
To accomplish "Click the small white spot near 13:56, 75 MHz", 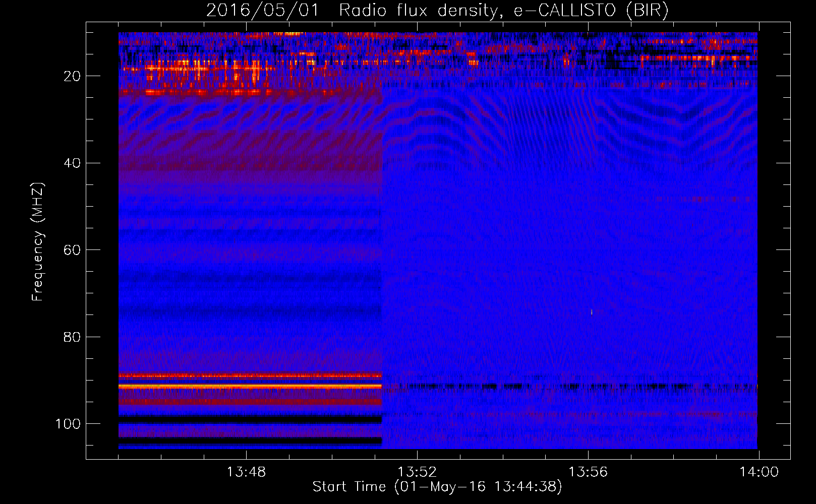I will point(592,312).
